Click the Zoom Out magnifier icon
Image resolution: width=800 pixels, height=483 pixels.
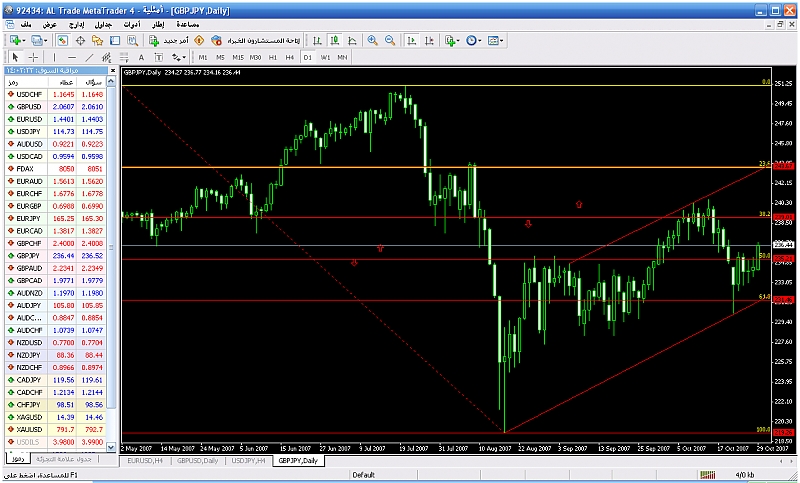[390, 40]
